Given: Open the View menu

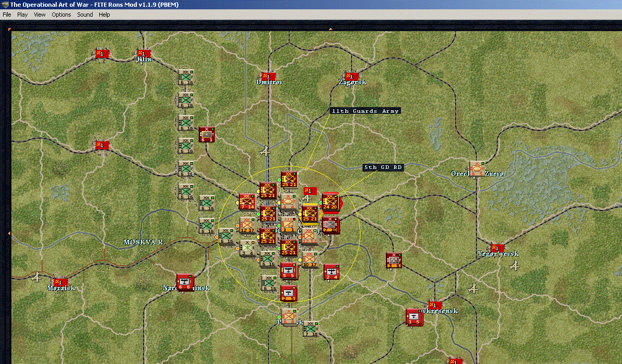Looking at the screenshot, I should (x=40, y=15).
